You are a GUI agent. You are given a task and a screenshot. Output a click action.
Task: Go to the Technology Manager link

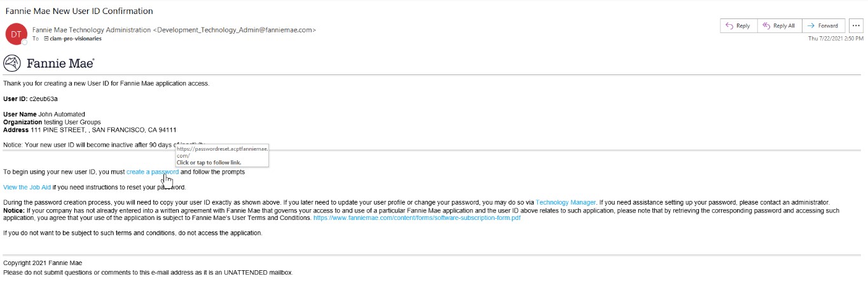coord(565,203)
